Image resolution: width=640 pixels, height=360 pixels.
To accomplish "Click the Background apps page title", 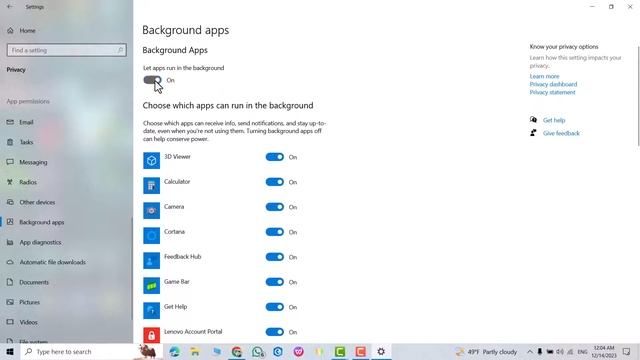I will pyautogui.click(x=185, y=30).
